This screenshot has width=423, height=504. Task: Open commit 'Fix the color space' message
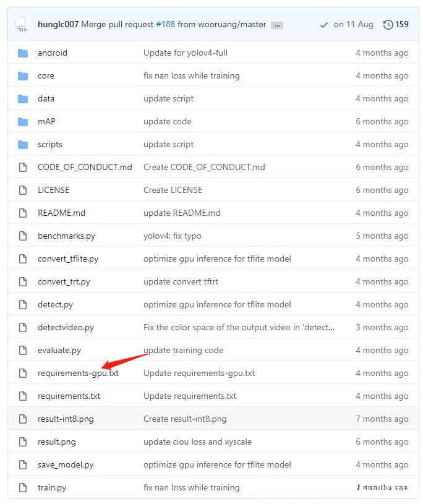pyautogui.click(x=239, y=327)
